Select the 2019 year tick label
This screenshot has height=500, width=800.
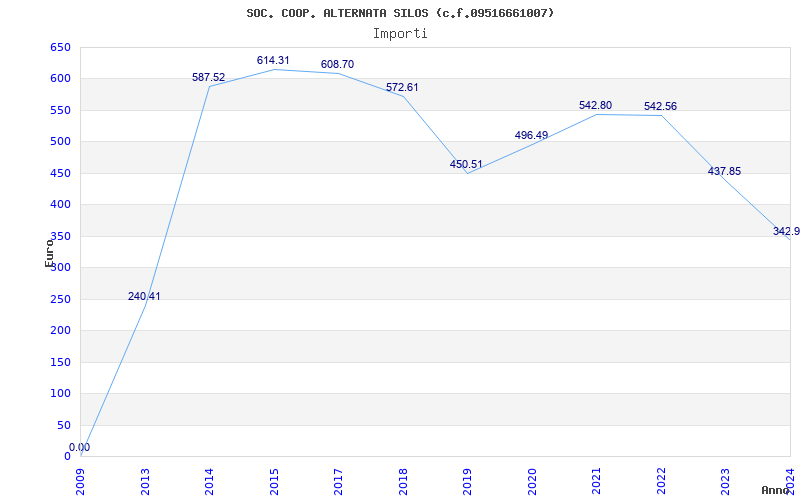point(467,482)
